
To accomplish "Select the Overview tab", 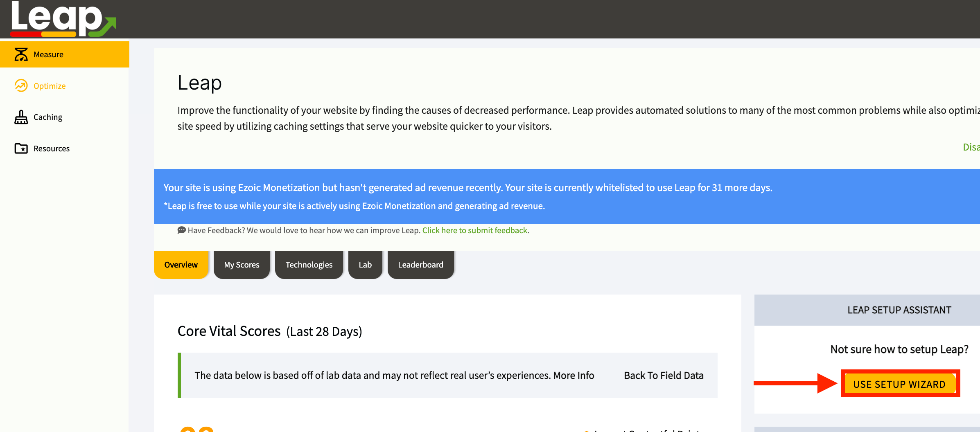I will [x=181, y=265].
